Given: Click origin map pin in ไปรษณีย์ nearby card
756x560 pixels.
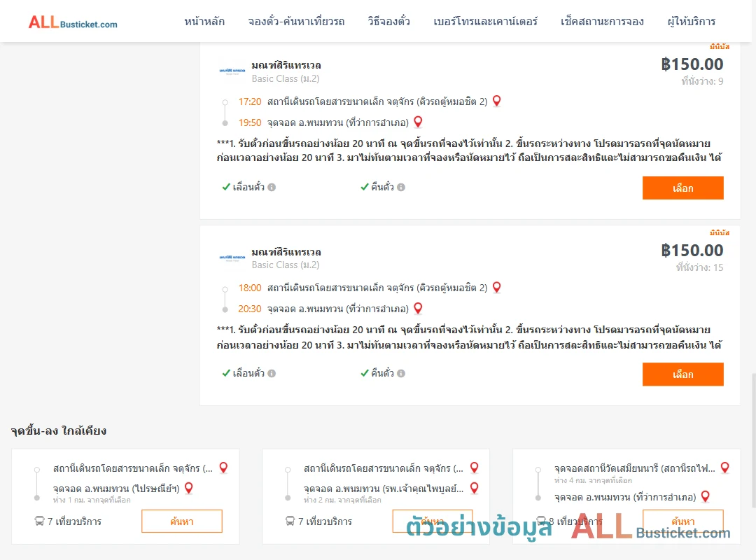Looking at the screenshot, I should tap(224, 468).
